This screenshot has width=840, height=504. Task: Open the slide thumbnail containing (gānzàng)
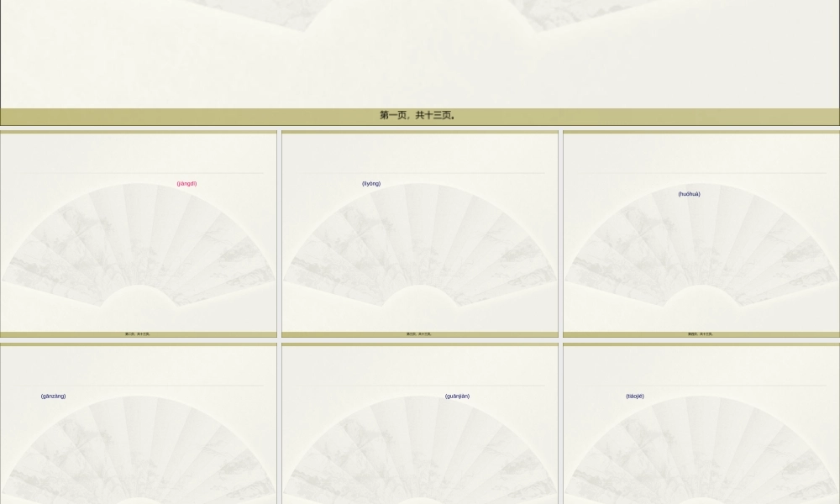pyautogui.click(x=139, y=445)
